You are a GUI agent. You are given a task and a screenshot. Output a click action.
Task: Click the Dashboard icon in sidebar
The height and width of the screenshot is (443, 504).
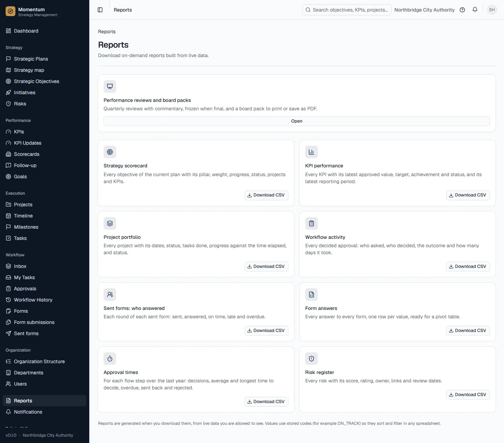tap(8, 31)
